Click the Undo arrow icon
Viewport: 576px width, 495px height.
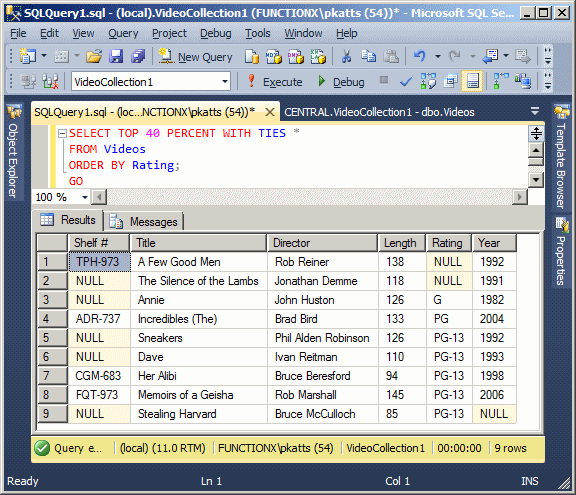tap(420, 56)
